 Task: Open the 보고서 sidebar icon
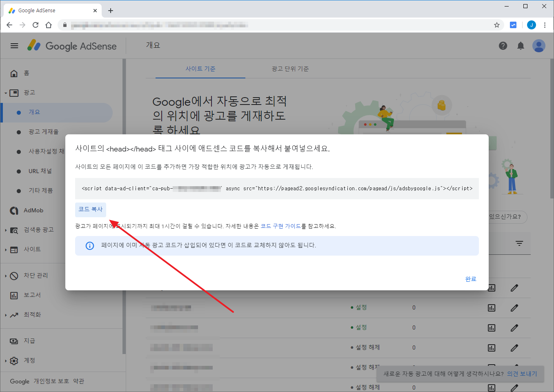click(14, 295)
